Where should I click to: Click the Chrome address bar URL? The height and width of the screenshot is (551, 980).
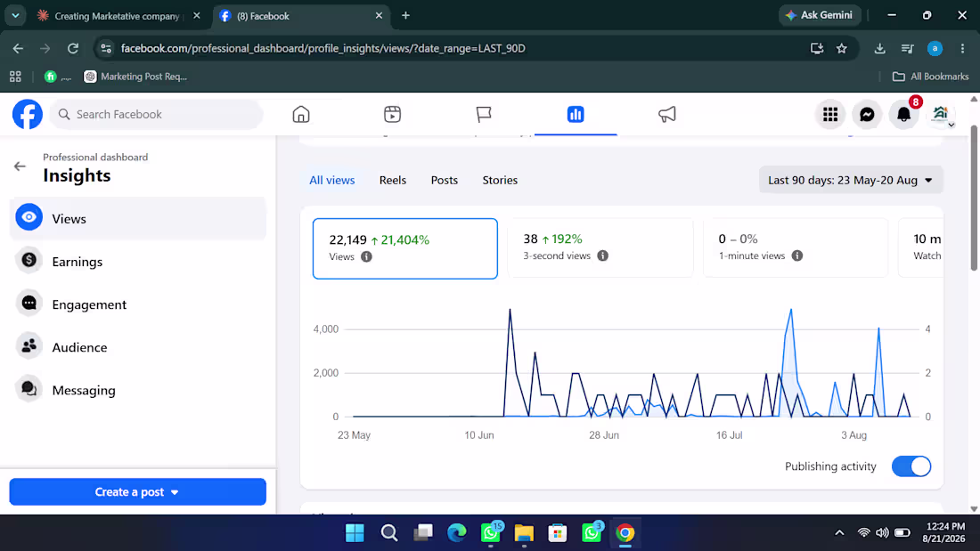tap(323, 48)
